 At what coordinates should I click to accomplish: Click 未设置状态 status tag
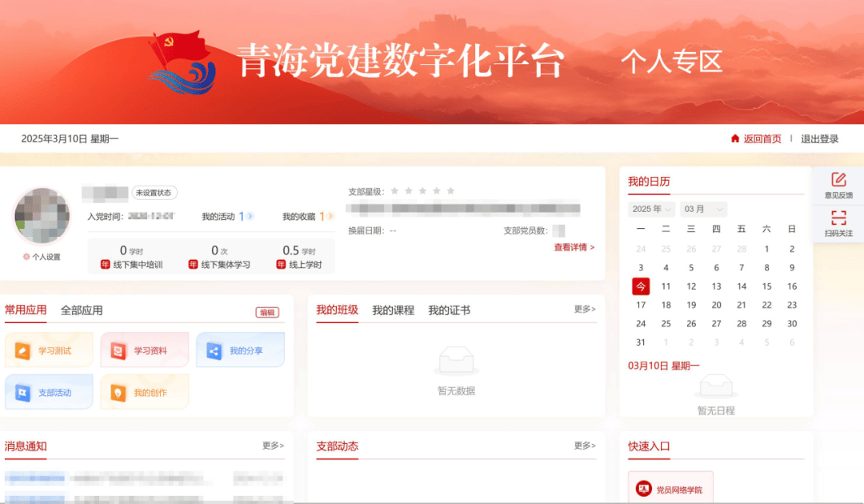(x=154, y=193)
